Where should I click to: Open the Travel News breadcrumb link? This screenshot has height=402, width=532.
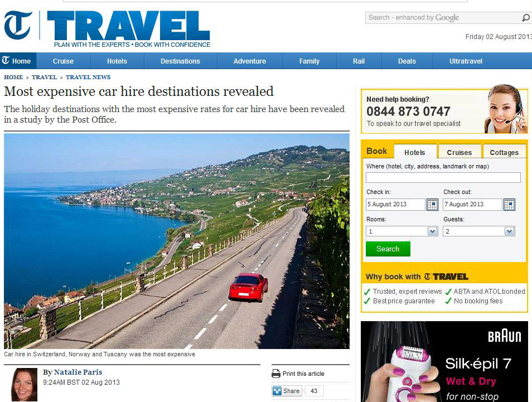tap(88, 77)
